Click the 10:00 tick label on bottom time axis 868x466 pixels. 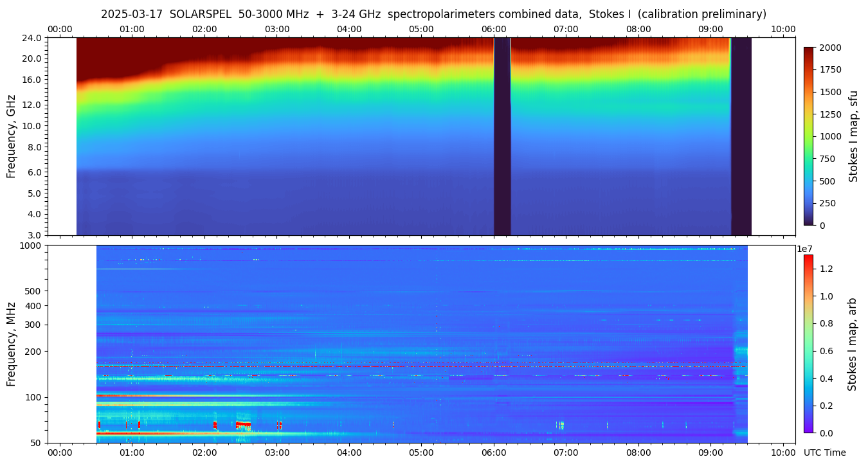pos(782,453)
